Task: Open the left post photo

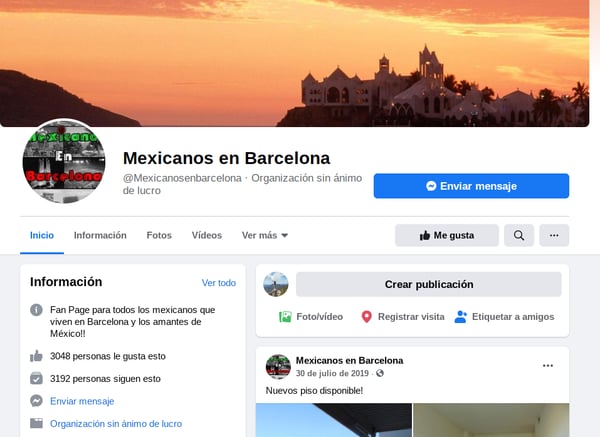Action: [x=334, y=420]
